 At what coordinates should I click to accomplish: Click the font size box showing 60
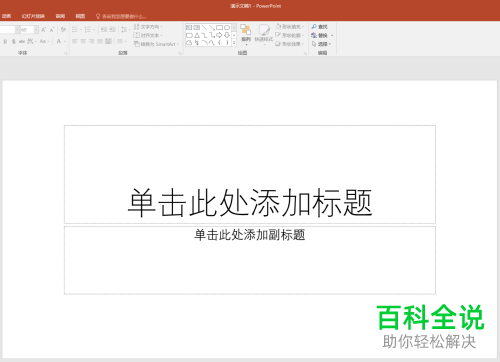coord(27,30)
